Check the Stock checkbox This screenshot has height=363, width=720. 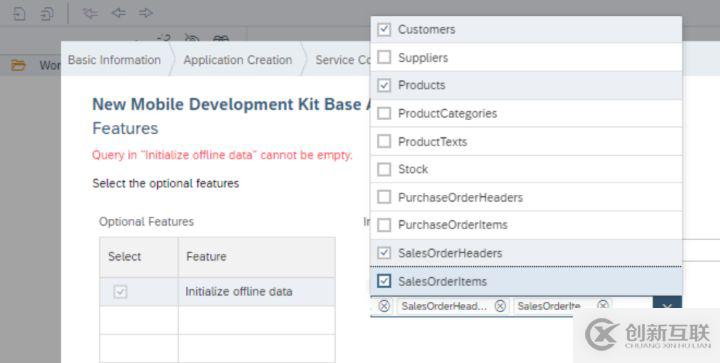[x=384, y=169]
